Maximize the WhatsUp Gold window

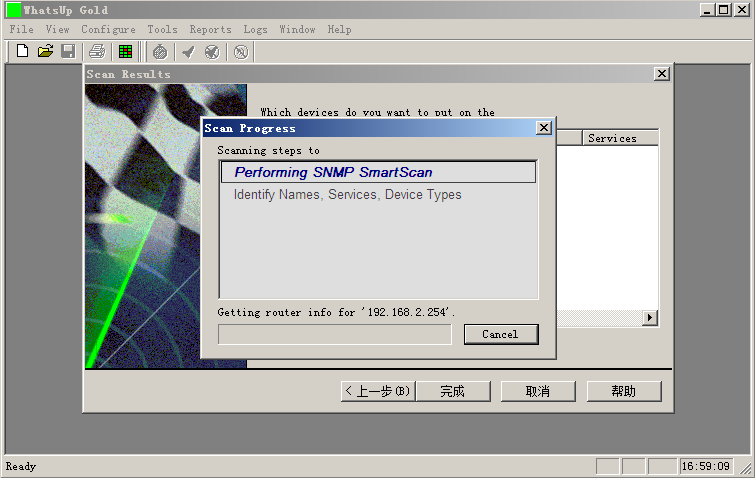[723, 10]
